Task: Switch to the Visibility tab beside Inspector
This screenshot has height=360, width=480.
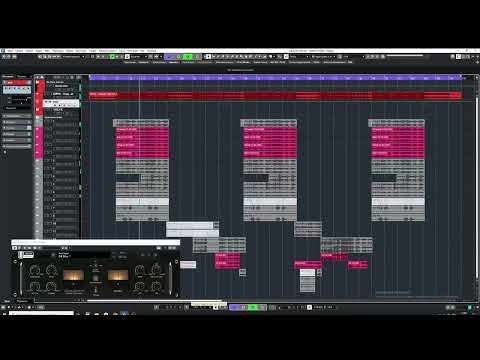Action: (22, 76)
